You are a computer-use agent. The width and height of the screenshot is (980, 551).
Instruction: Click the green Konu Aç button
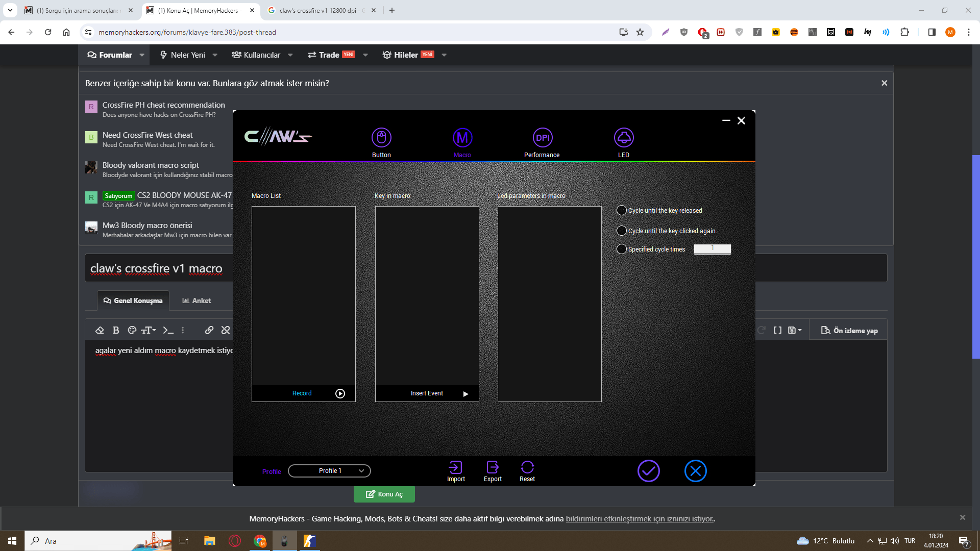(x=384, y=494)
